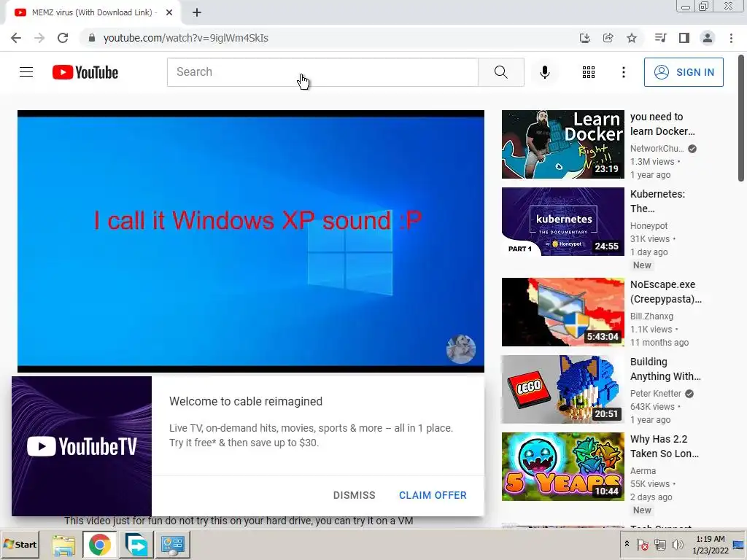Open File Explorer from taskbar
This screenshot has width=747, height=560.
point(63,545)
